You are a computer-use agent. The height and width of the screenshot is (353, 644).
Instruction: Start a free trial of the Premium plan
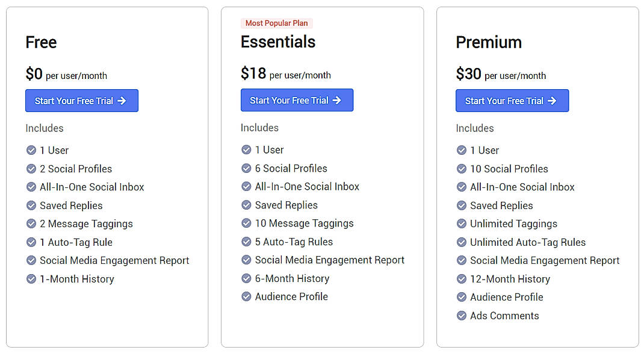pos(512,100)
